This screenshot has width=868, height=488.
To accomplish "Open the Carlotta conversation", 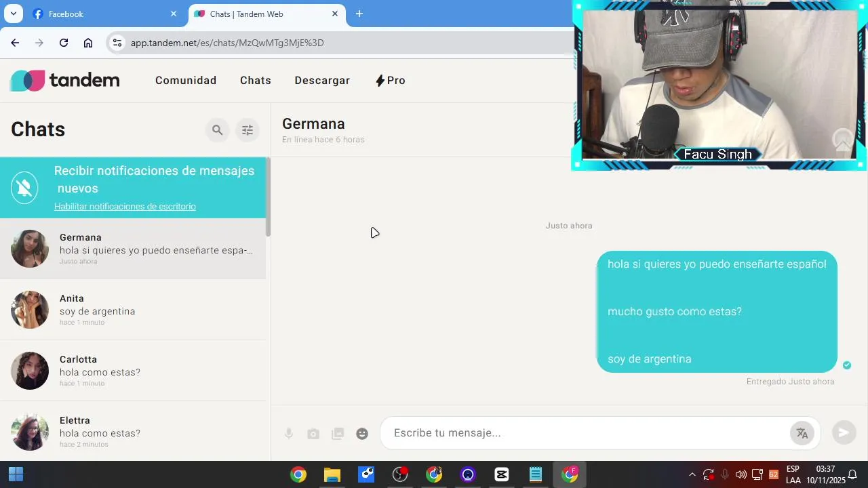I will click(133, 371).
